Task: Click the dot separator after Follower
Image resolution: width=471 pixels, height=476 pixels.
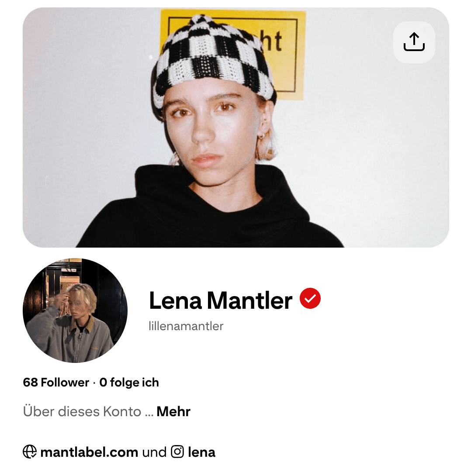Action: (94, 383)
